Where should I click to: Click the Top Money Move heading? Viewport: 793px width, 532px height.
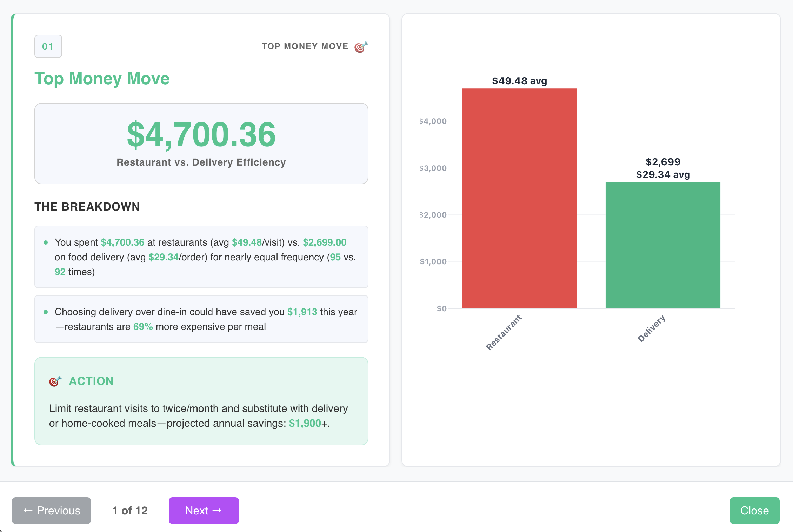[x=102, y=79]
